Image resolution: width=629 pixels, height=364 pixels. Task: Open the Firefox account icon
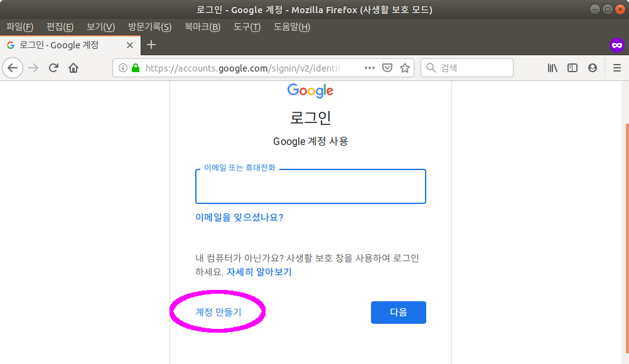pos(593,68)
